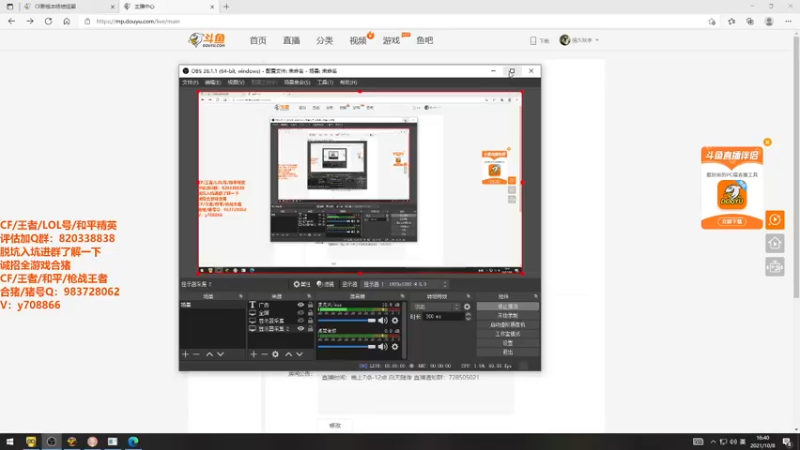Open source 滤镜 filters button

tap(326, 284)
